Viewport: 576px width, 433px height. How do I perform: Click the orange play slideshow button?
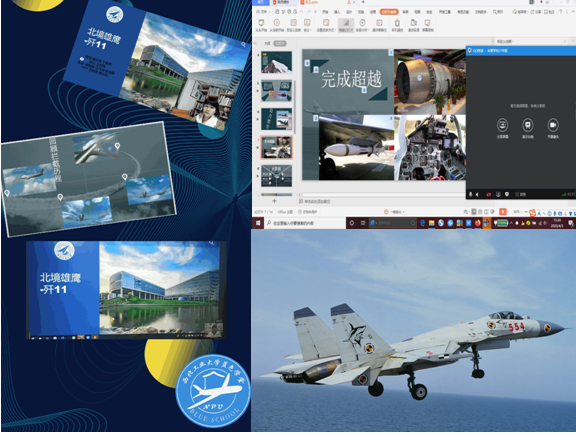click(503, 212)
